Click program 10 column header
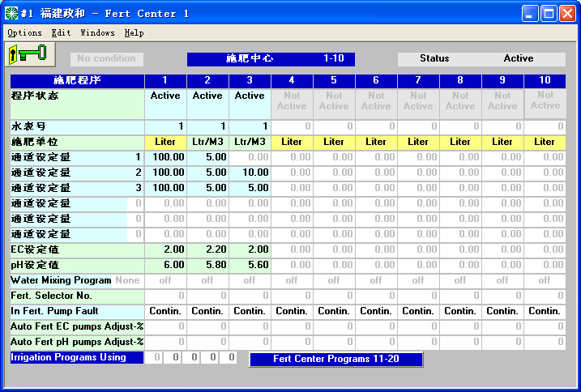The width and height of the screenshot is (581, 392). [545, 80]
